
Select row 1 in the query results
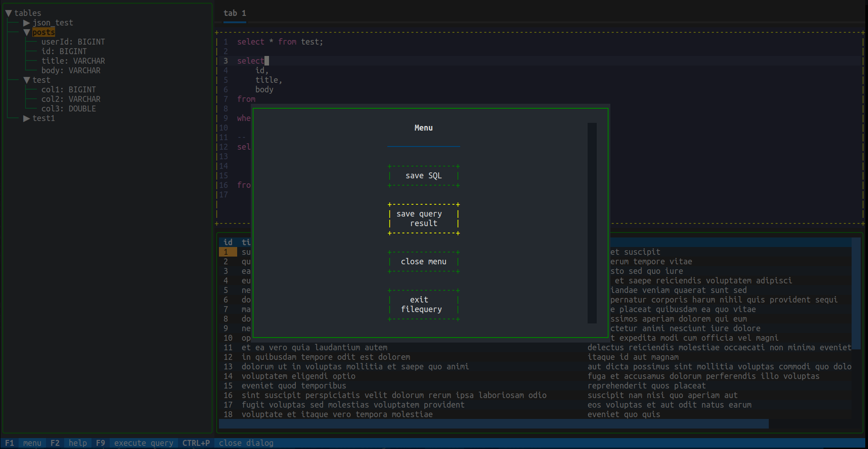point(228,252)
